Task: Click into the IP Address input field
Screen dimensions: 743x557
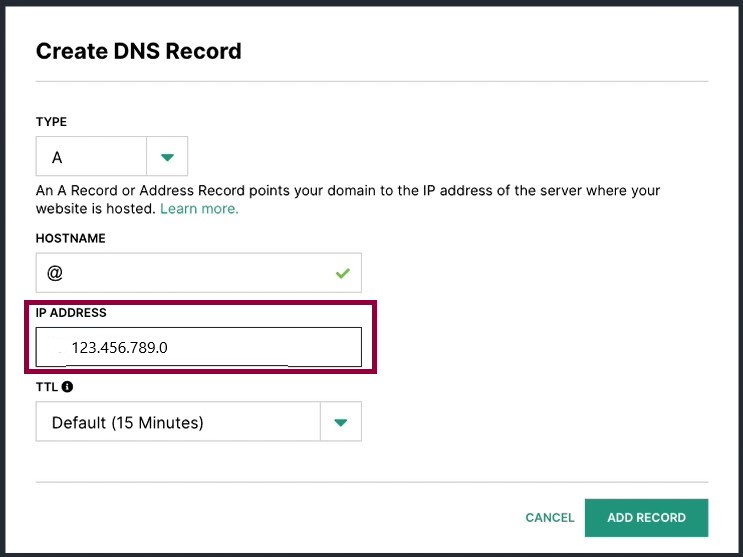Action: pos(199,347)
